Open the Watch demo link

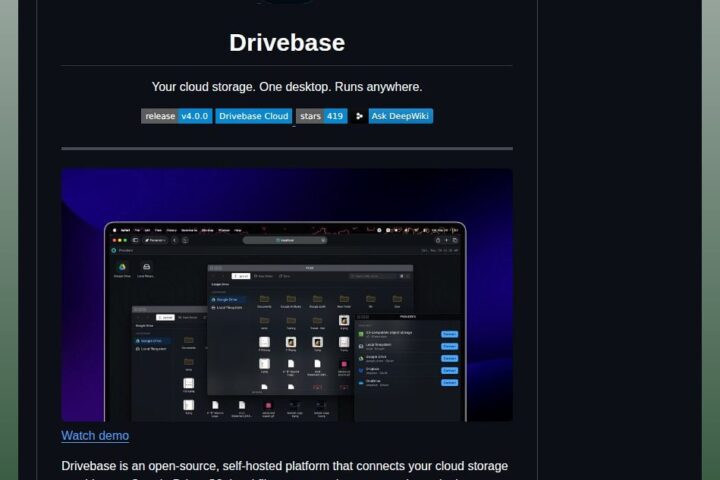tap(95, 435)
